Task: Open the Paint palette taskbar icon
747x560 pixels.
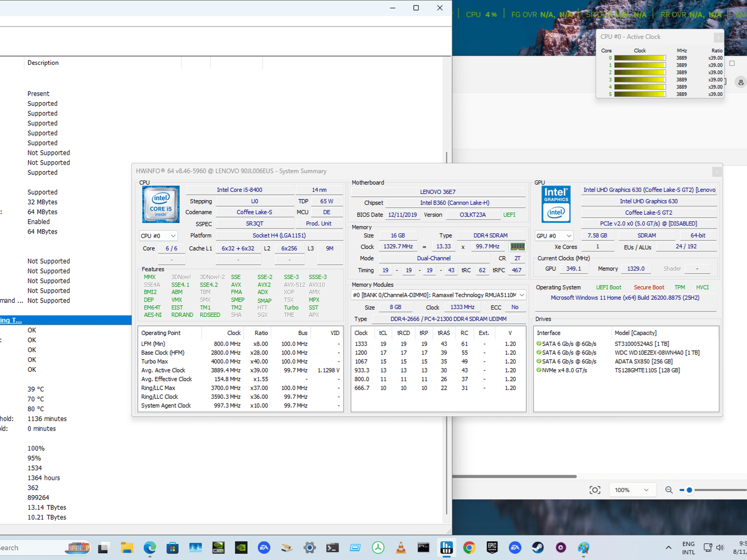Action: (584, 548)
